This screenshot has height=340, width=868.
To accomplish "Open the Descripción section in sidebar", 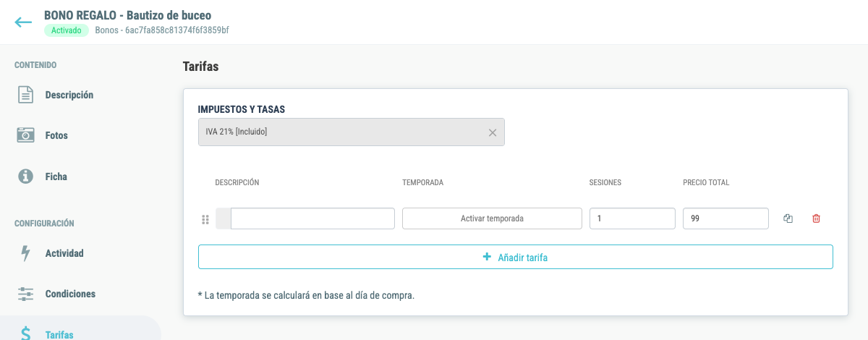I will click(x=69, y=95).
